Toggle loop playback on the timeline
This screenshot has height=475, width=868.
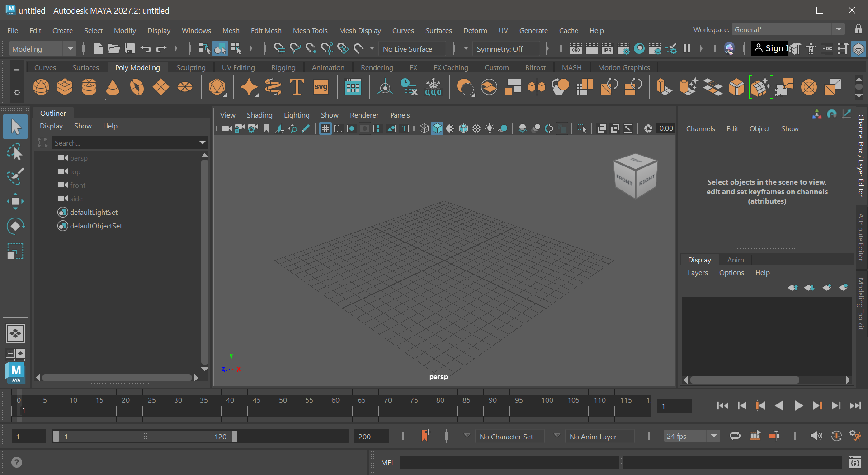[735, 436]
